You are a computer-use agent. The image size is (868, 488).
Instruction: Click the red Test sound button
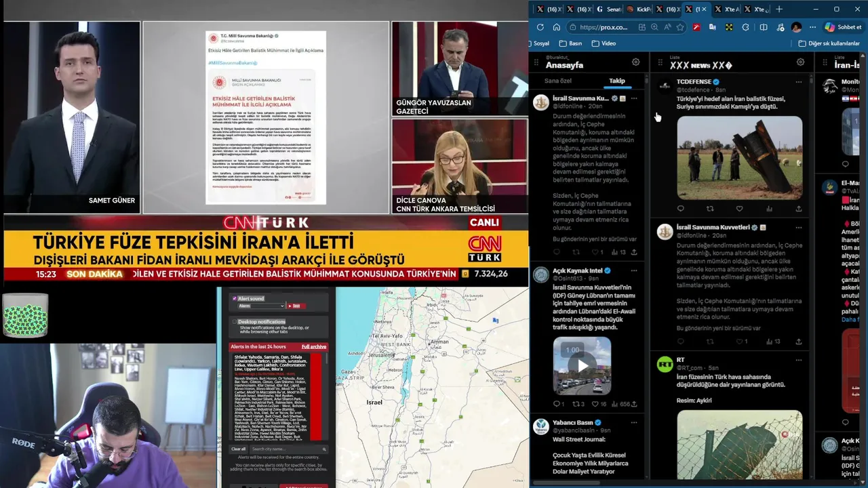tap(296, 306)
